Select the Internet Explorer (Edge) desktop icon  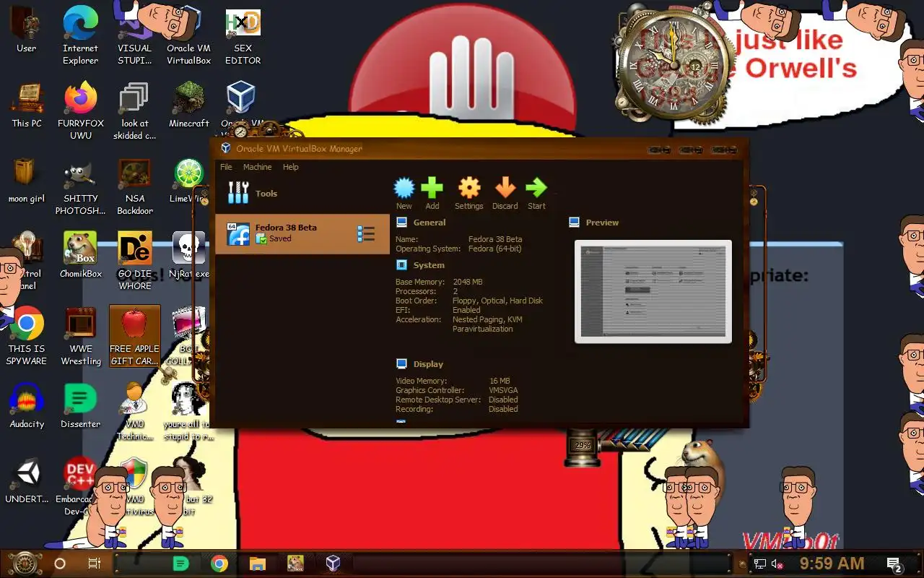pyautogui.click(x=80, y=36)
